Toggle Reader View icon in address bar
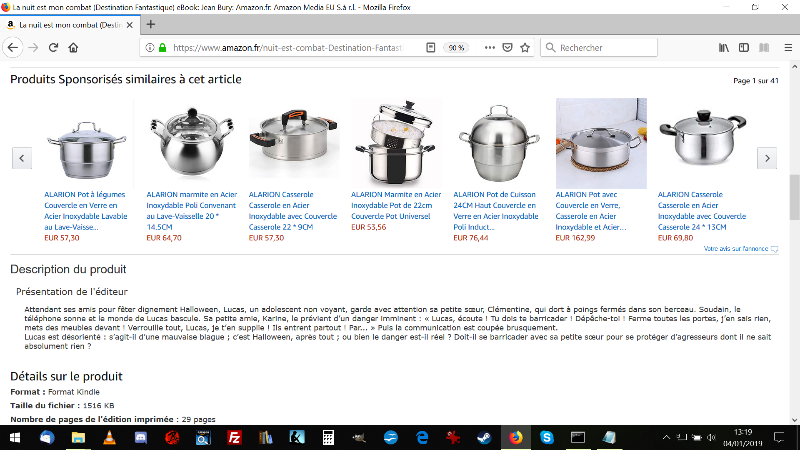Screen dimensions: 800x450 click(431, 47)
